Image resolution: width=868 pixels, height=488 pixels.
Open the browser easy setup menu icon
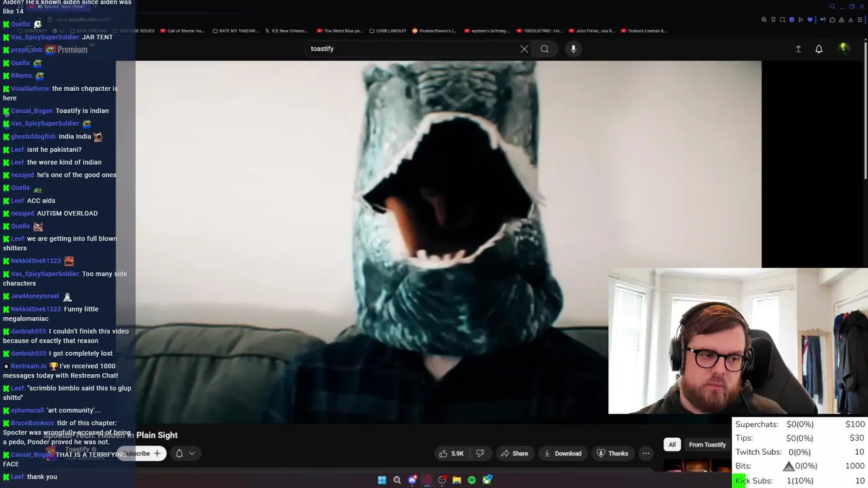(860, 20)
